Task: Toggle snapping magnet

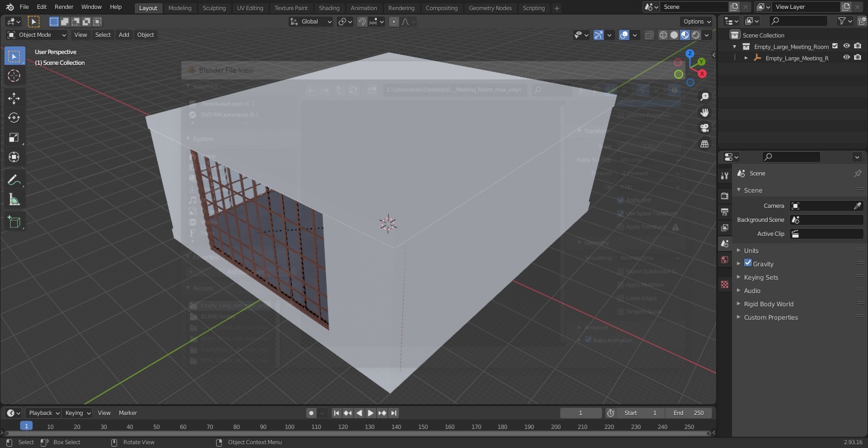Action: pyautogui.click(x=362, y=21)
